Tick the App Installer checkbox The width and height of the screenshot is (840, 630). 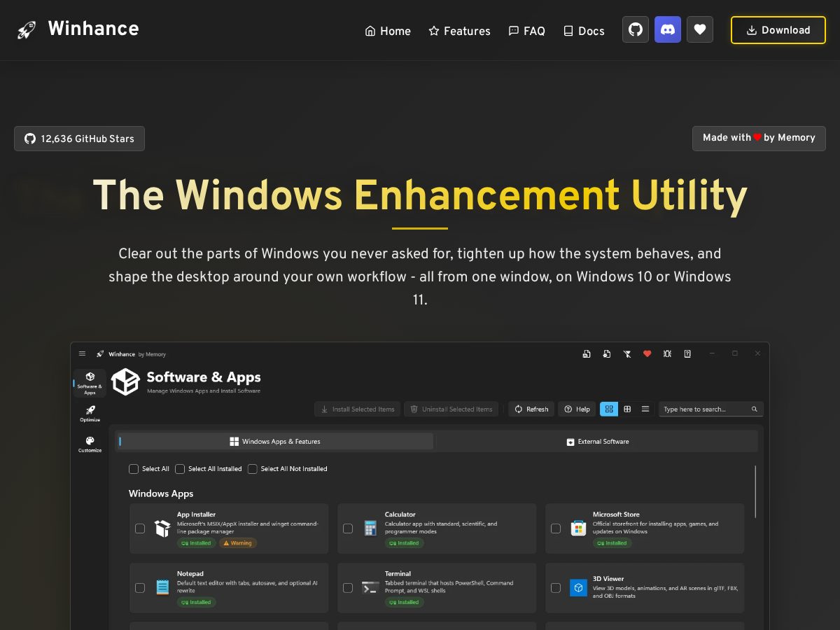click(140, 528)
